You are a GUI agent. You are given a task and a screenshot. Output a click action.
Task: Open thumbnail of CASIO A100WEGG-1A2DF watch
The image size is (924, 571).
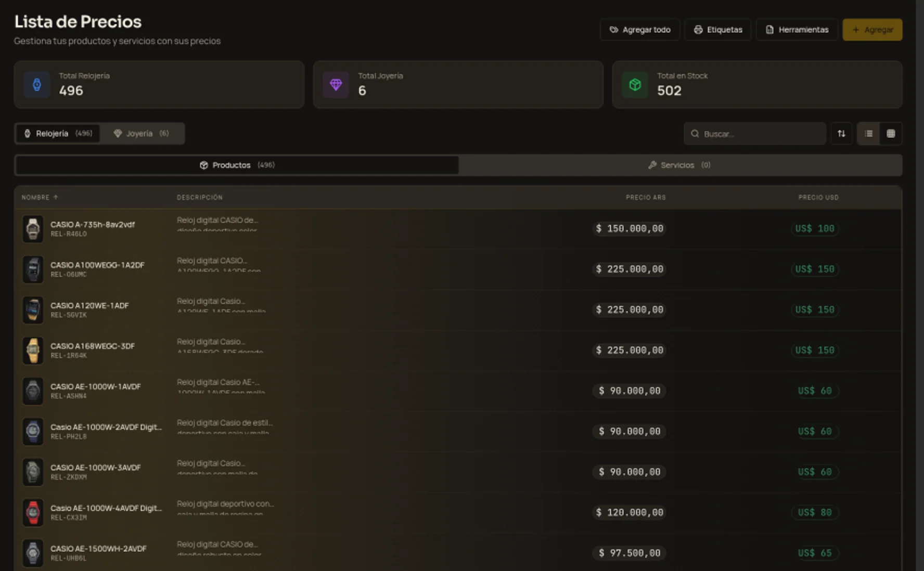click(x=33, y=269)
